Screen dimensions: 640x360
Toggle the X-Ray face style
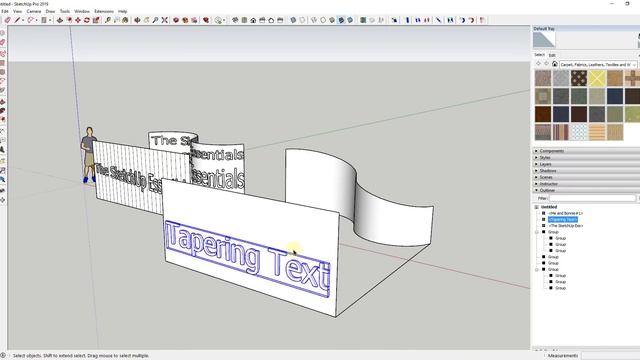click(x=293, y=20)
